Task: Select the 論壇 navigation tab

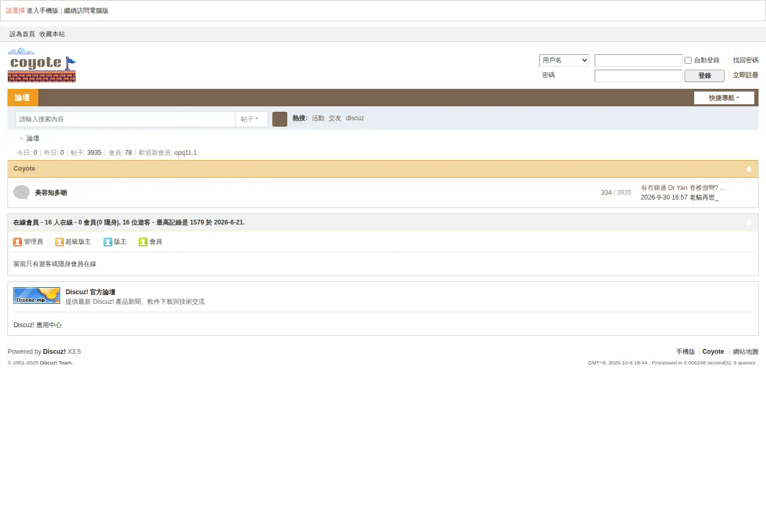Action: (23, 98)
